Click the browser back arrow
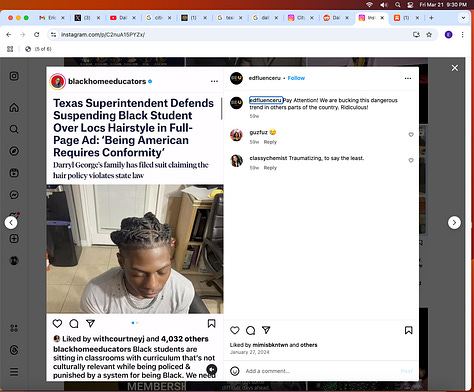 (9, 34)
